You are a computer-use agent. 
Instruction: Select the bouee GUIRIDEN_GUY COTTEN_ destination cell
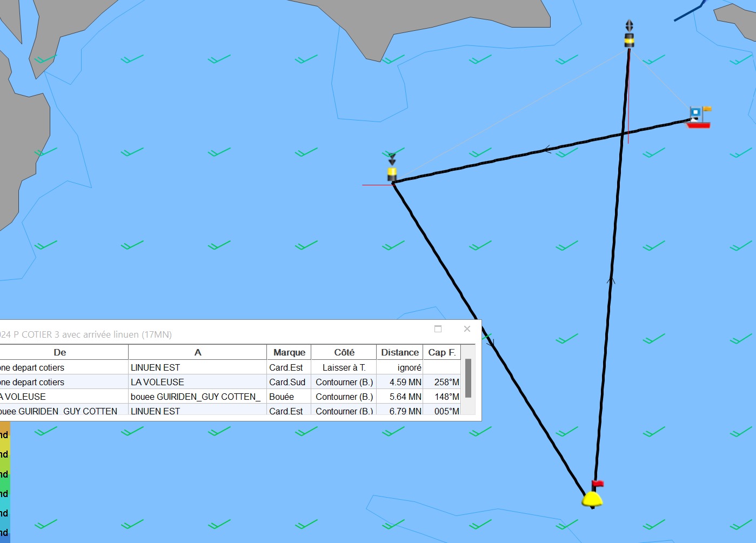click(x=197, y=397)
